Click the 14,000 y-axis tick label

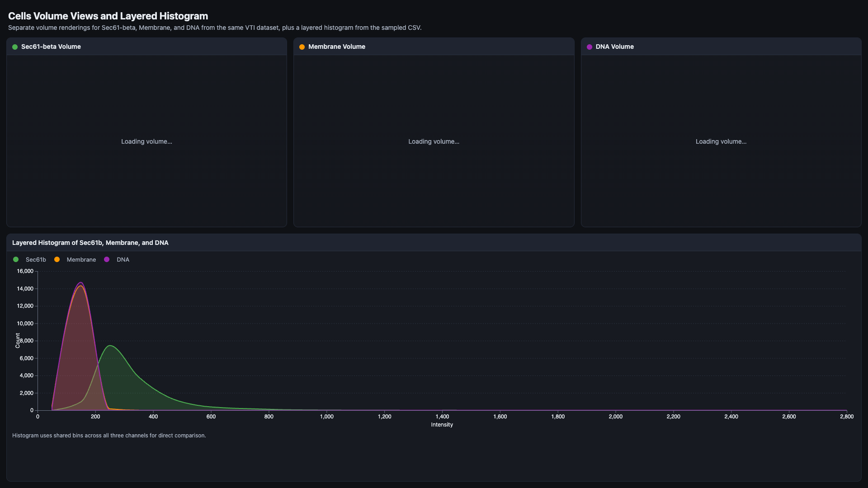tap(25, 289)
